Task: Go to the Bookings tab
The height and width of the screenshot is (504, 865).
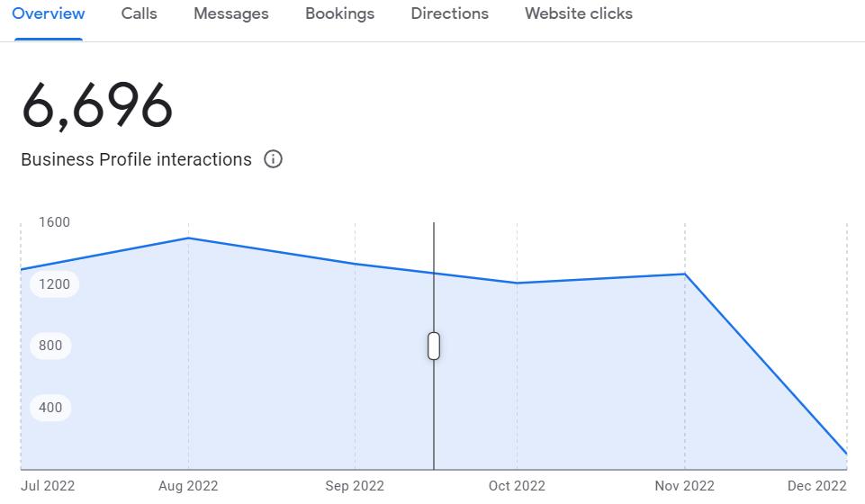Action: [x=340, y=13]
